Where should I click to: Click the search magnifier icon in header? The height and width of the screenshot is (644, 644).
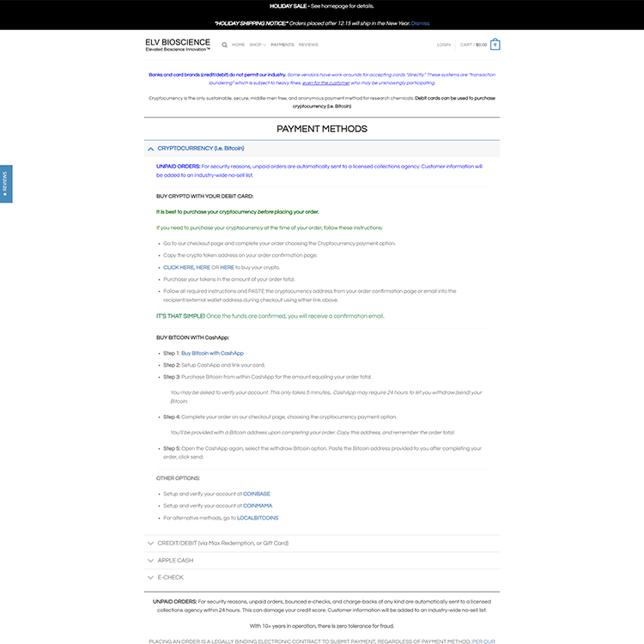click(225, 45)
